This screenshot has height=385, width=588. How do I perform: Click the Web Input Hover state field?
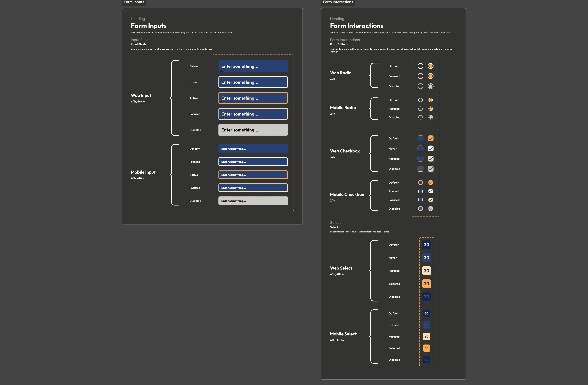click(253, 82)
